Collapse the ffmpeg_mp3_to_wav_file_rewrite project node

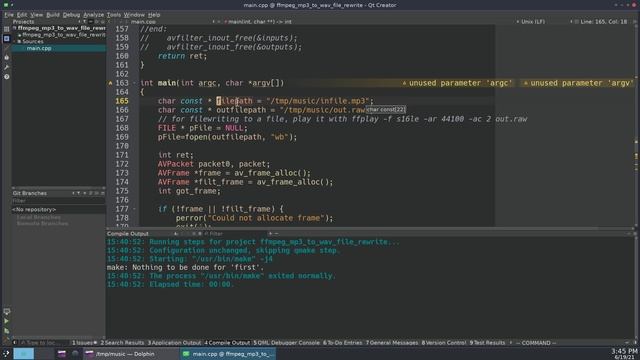pyautogui.click(x=15, y=28)
